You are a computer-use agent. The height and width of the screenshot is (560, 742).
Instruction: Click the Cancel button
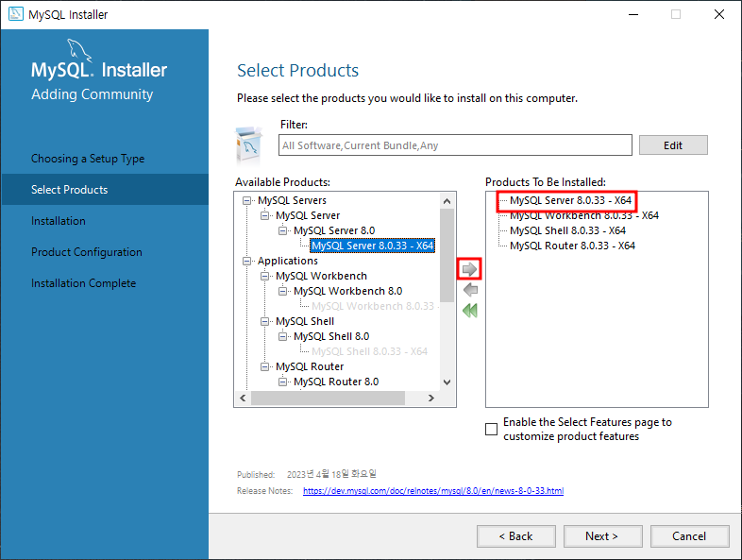689,536
